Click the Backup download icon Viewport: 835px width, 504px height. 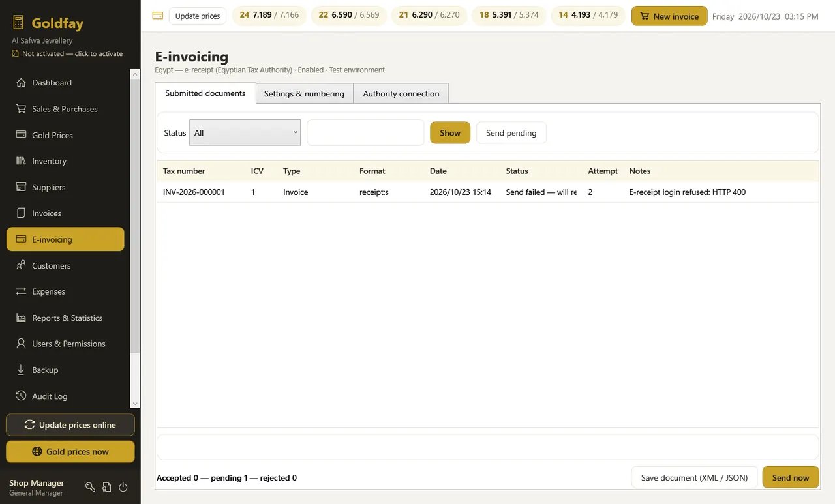pos(20,370)
